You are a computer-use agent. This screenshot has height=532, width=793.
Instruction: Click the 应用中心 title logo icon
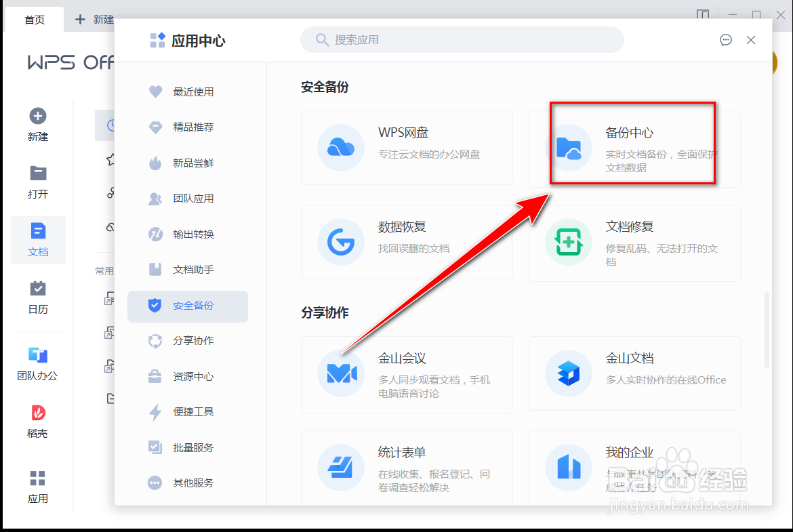pyautogui.click(x=157, y=40)
